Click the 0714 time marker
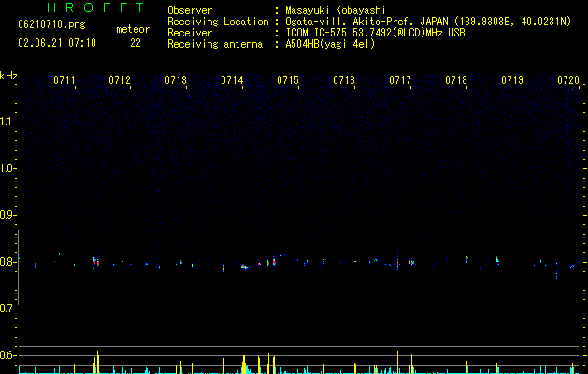The width and height of the screenshot is (588, 374). 232,80
